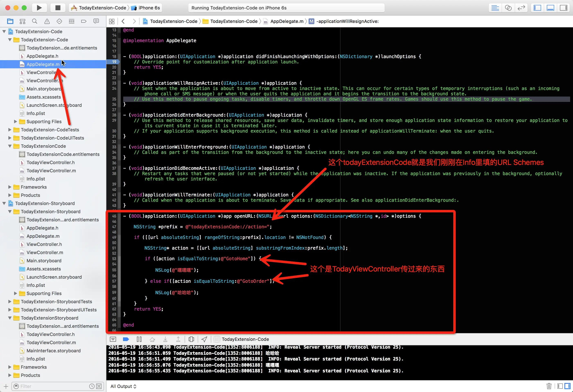Click the Pause program execution icon
This screenshot has height=392, width=573.
[x=139, y=339]
